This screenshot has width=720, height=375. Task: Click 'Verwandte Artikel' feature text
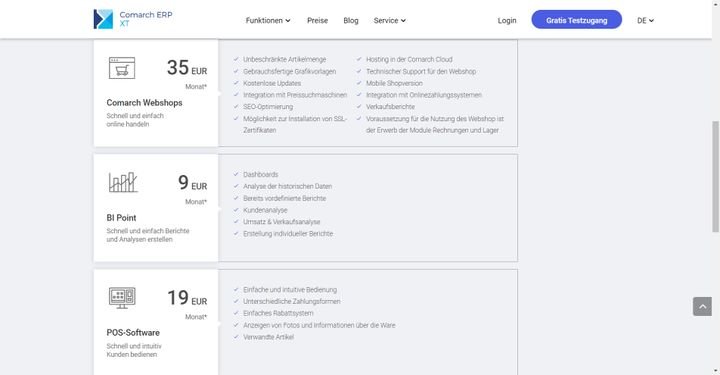tap(269, 337)
